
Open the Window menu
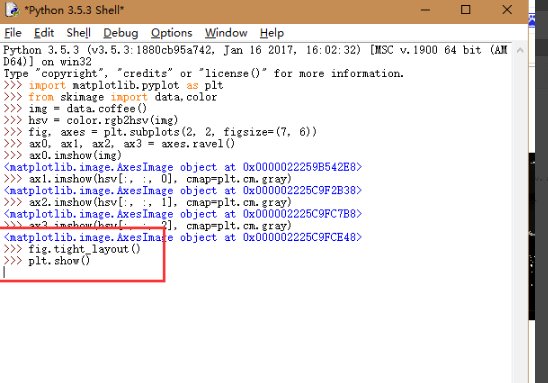pos(226,33)
